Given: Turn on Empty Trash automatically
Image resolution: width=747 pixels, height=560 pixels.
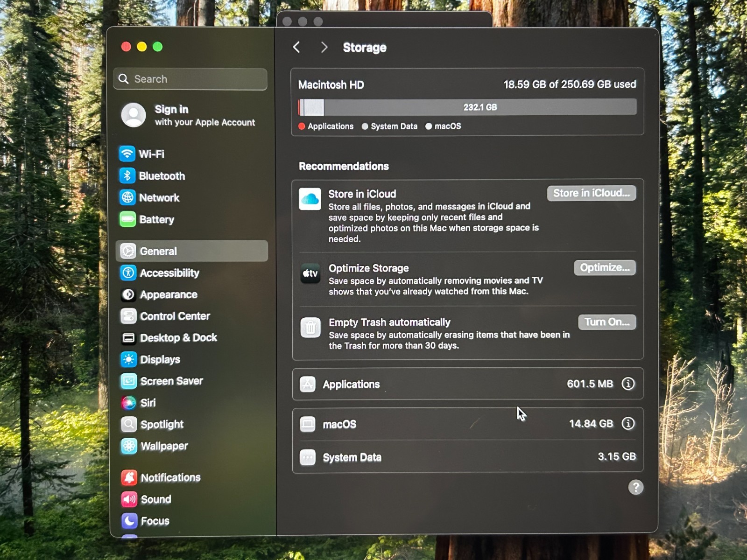Looking at the screenshot, I should coord(606,322).
